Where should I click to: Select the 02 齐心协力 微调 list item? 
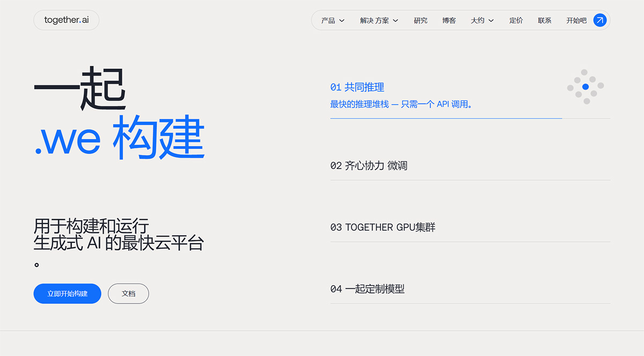click(x=369, y=165)
